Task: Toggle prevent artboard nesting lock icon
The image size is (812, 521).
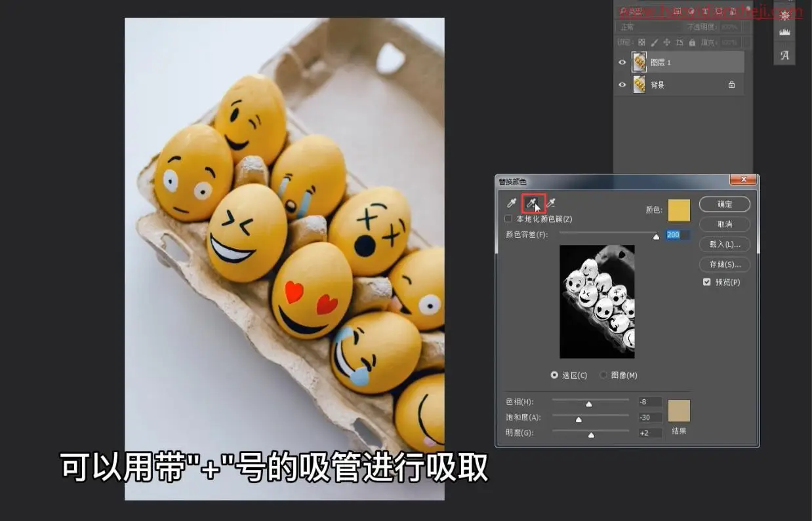Action: 679,43
